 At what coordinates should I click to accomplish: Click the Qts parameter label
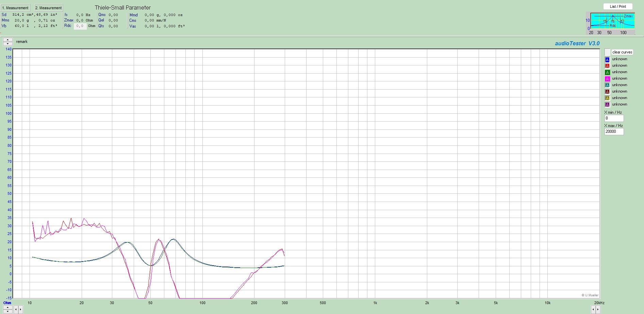point(101,26)
